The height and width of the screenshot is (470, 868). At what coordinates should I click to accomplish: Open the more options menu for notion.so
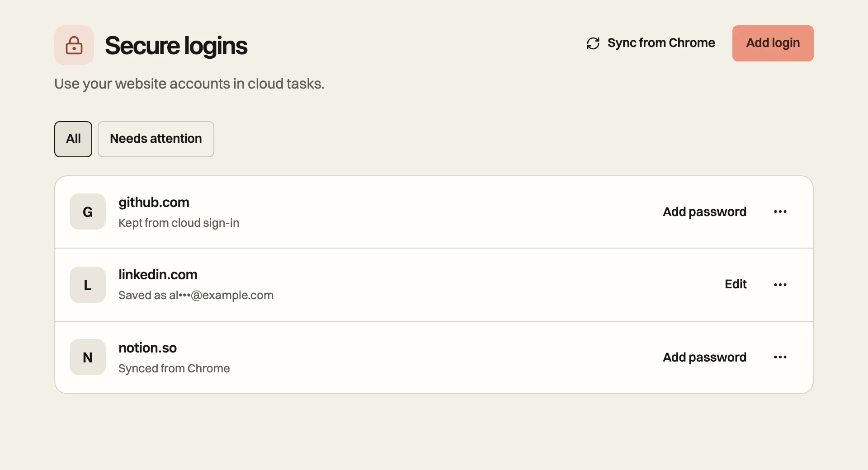coord(780,357)
